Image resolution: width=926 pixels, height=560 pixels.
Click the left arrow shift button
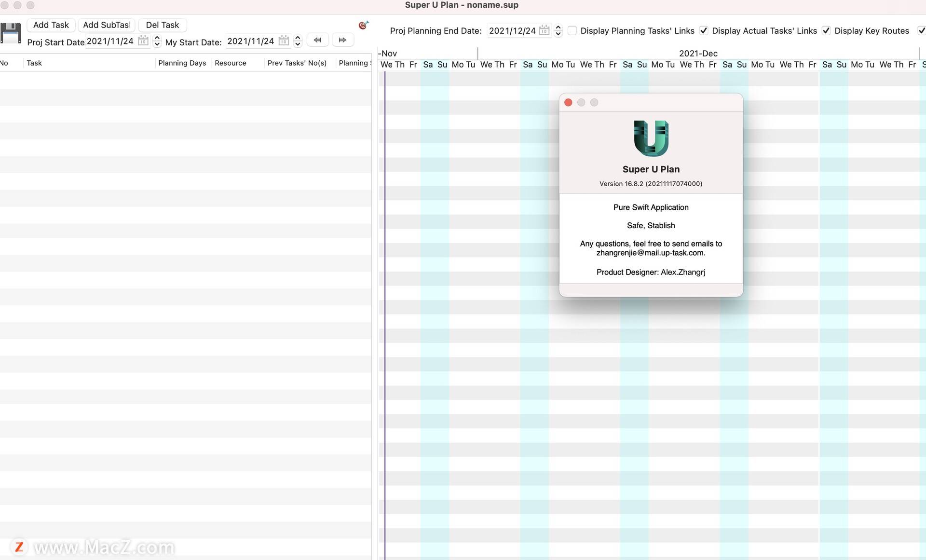pyautogui.click(x=317, y=40)
